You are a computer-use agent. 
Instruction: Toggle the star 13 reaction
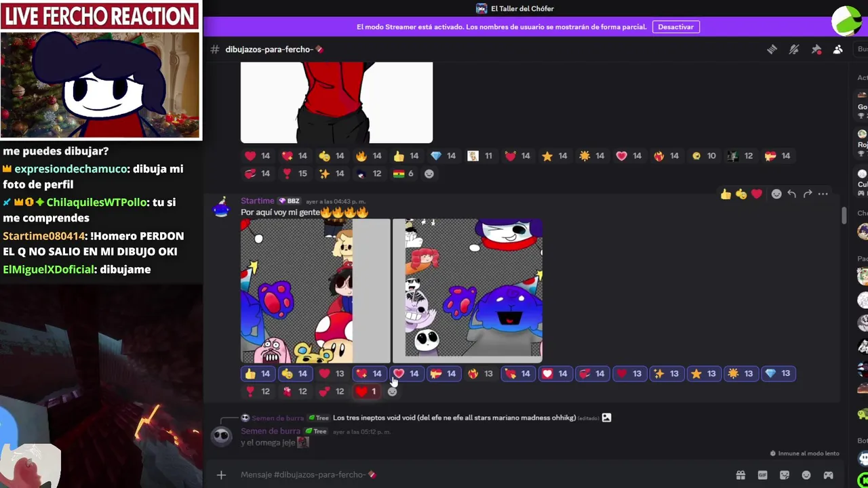(x=703, y=373)
